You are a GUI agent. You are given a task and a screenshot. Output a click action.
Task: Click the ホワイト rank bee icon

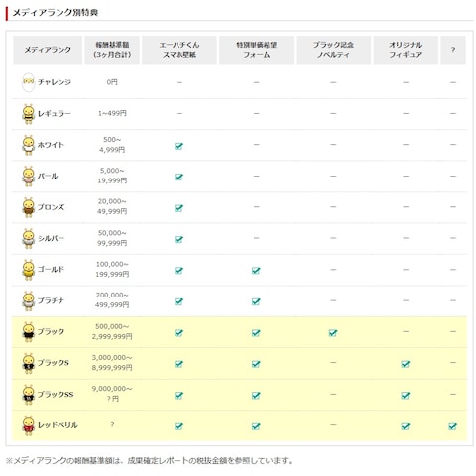(28, 145)
